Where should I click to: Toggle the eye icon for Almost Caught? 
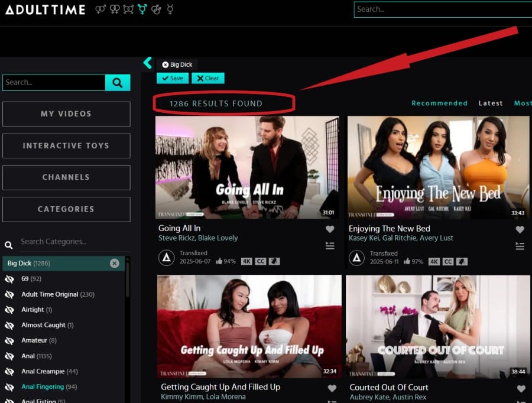point(9,326)
